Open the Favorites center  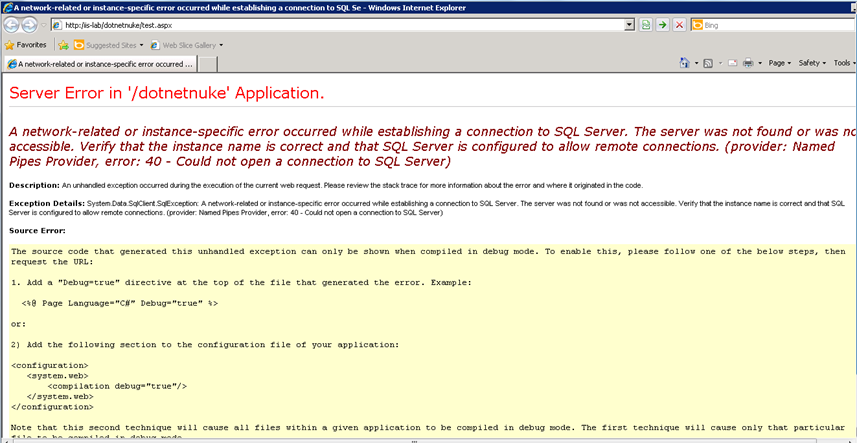pos(25,45)
